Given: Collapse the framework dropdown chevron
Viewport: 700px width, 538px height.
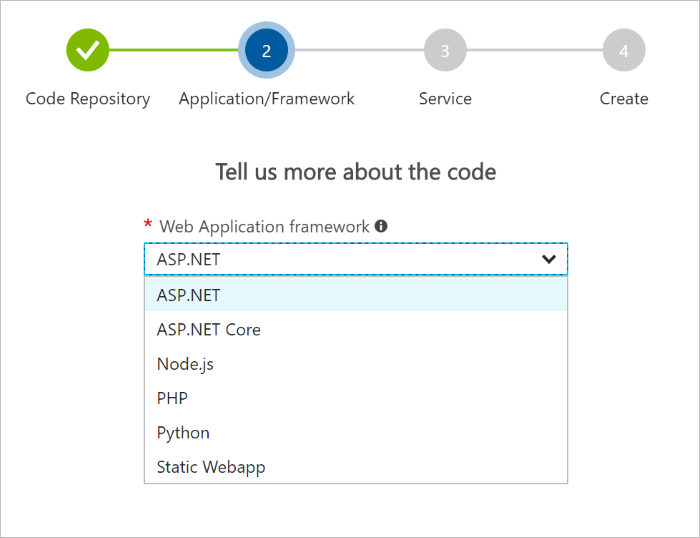Looking at the screenshot, I should pyautogui.click(x=549, y=259).
